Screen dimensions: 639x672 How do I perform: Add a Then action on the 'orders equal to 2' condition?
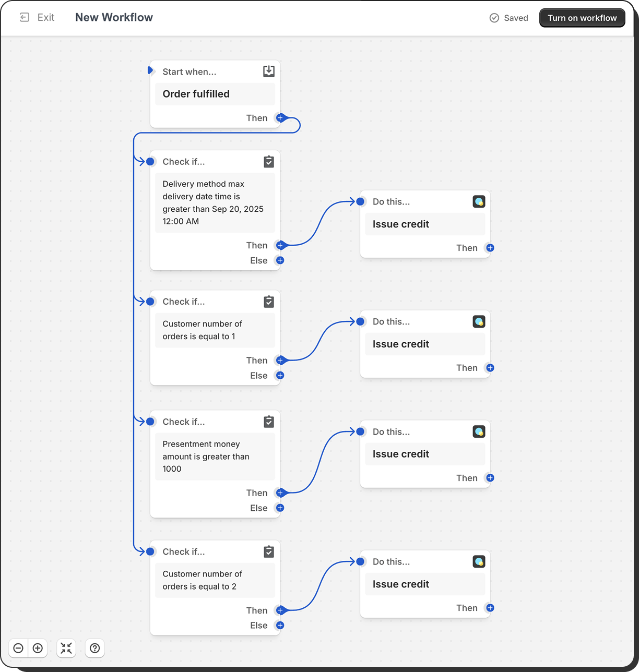[x=280, y=610]
